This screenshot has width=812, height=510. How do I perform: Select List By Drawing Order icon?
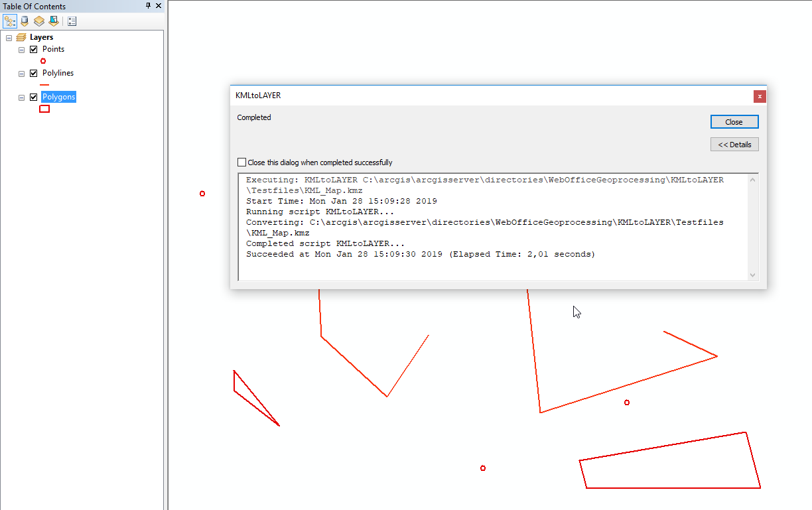tap(10, 21)
